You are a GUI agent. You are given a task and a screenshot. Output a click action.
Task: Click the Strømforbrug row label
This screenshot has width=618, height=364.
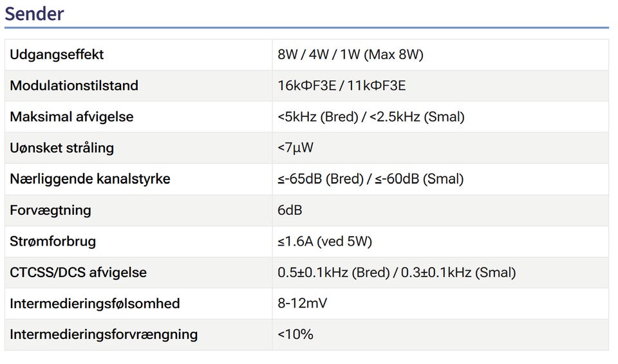click(x=53, y=241)
